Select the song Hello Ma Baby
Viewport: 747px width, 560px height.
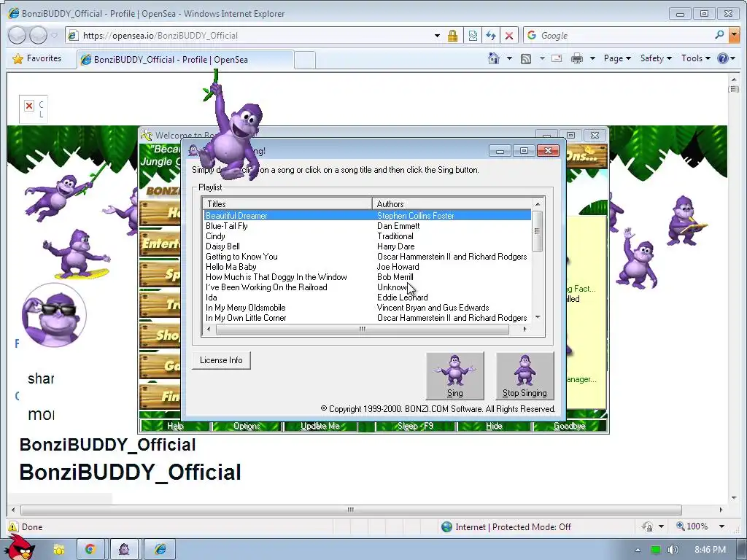click(x=231, y=267)
